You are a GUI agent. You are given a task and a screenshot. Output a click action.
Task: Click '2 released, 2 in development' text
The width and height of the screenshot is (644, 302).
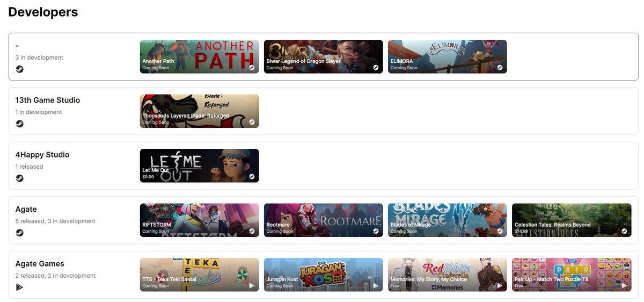click(55, 276)
